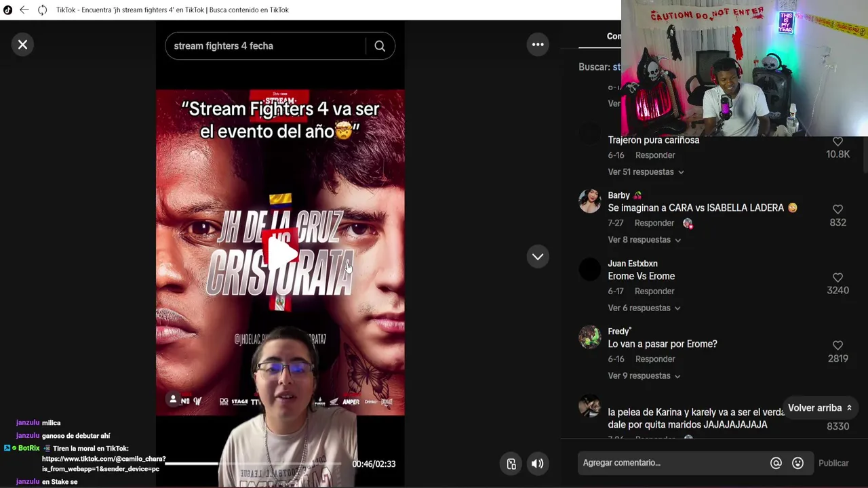Expand 'Ver 51 respuestas' replies
868x488 pixels.
(x=646, y=172)
